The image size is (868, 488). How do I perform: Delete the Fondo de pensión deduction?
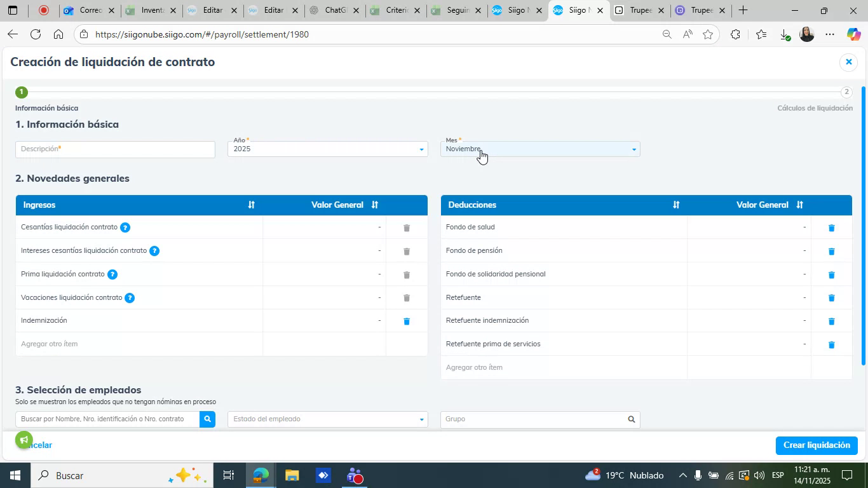coord(831,251)
